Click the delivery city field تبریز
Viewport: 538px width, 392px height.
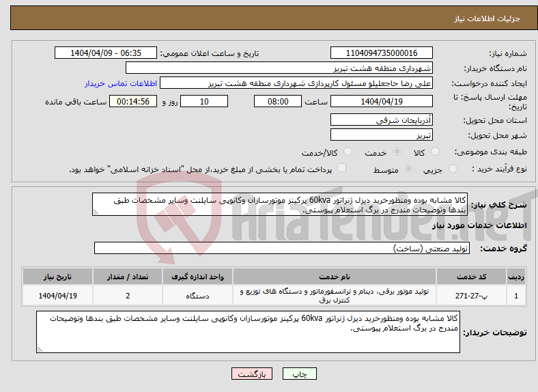click(x=381, y=135)
